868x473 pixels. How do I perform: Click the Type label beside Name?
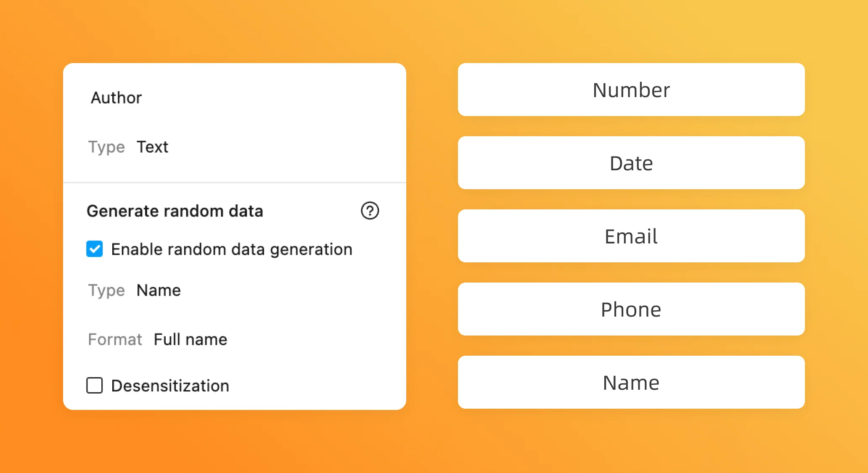click(x=106, y=290)
